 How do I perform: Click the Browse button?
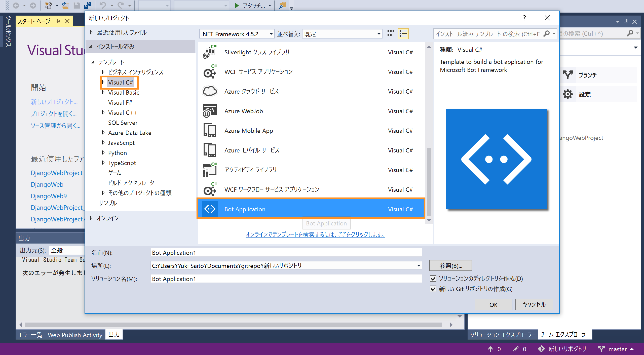click(450, 266)
